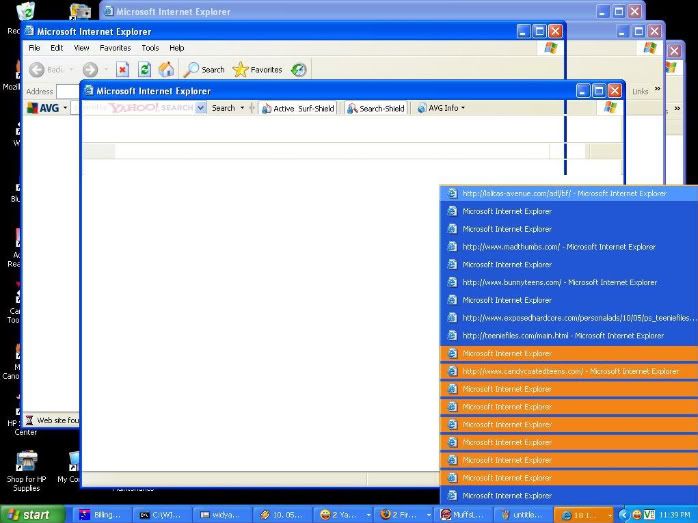
Task: Switch to the widya taskbar window
Action: 222,515
